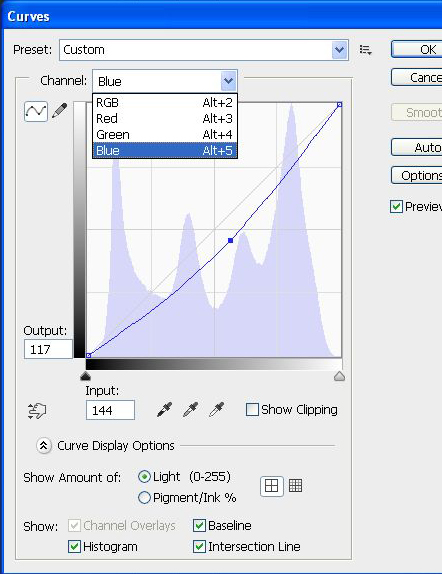Pick the black point eyedropper
This screenshot has width=442, height=574.
pyautogui.click(x=164, y=409)
